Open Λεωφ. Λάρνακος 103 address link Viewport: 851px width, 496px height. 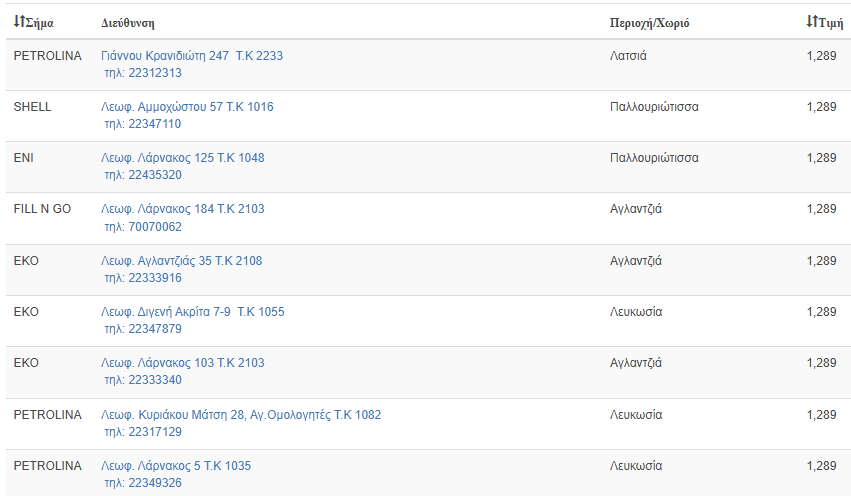point(182,363)
